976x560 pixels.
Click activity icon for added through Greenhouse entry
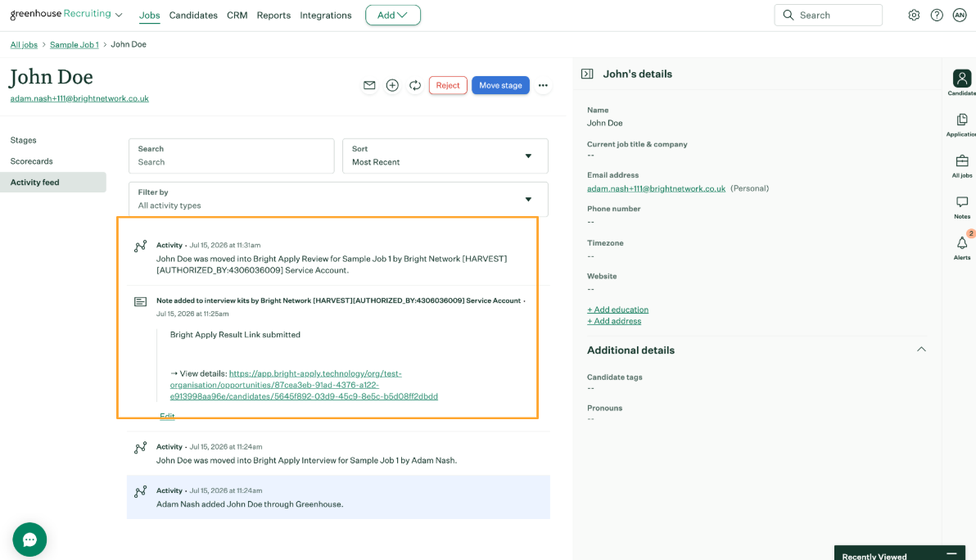pos(141,491)
